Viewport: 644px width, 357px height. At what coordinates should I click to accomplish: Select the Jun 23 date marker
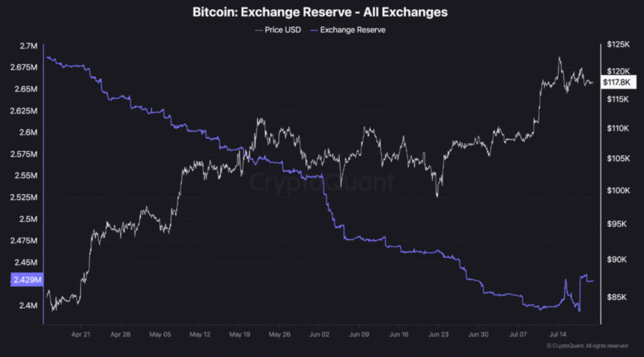click(438, 335)
